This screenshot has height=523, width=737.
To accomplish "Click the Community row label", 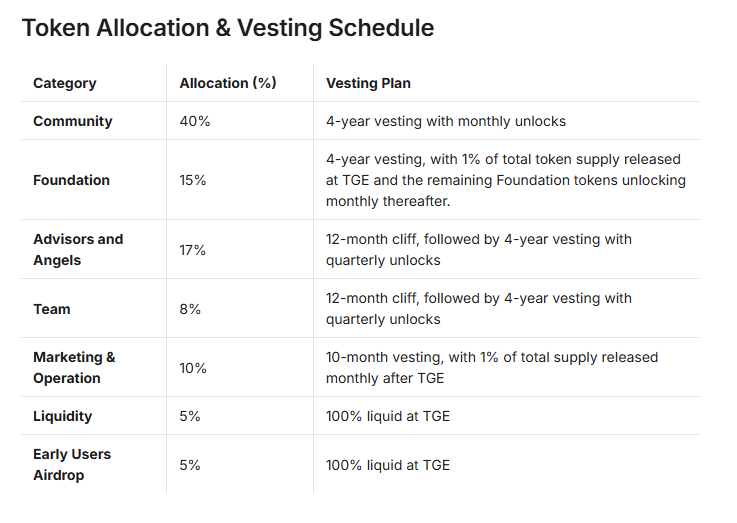I will pos(73,121).
